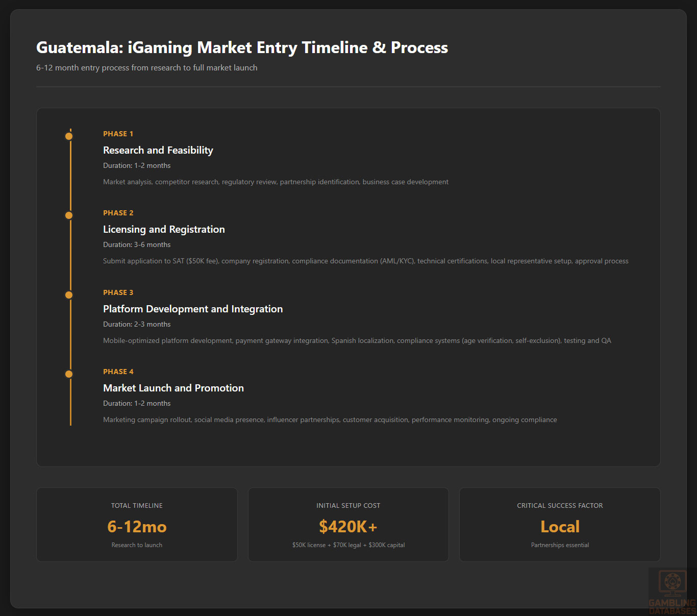Select the Local critical success factor value
Screen dimensions: 697x616
coord(560,527)
